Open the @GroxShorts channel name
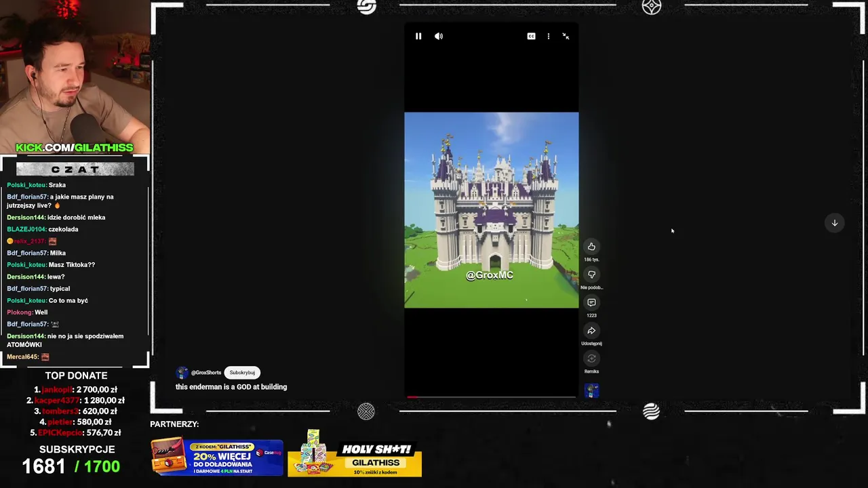Viewport: 868px width, 488px height. click(x=206, y=373)
